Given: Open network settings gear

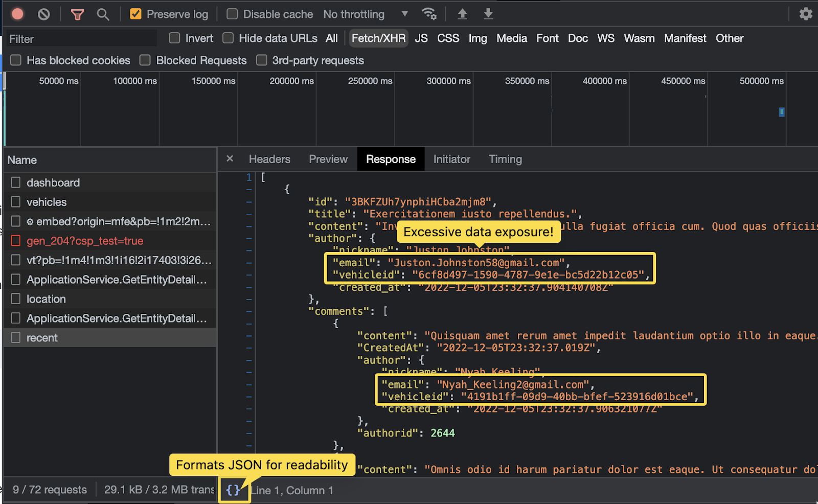Looking at the screenshot, I should coord(806,14).
